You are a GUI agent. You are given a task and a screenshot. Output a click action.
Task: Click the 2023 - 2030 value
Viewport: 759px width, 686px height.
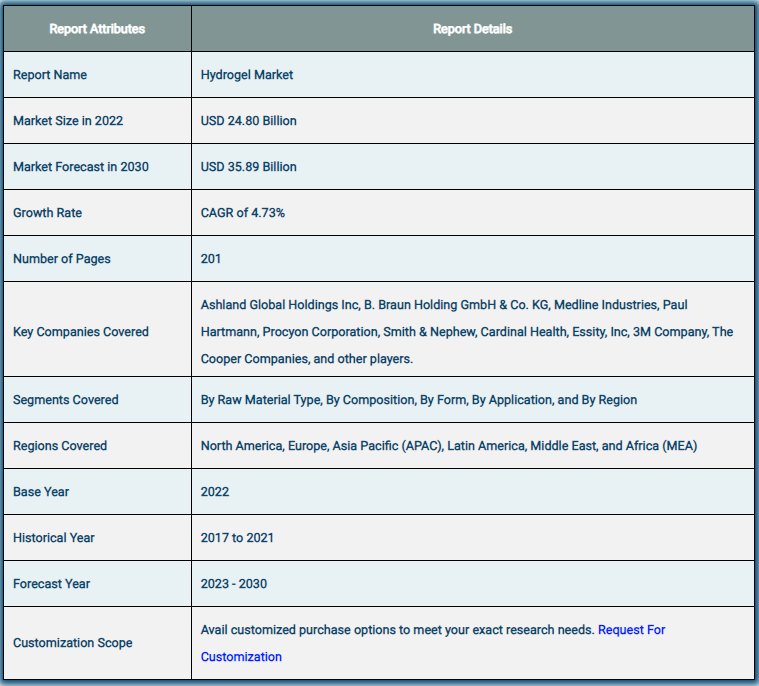point(234,584)
